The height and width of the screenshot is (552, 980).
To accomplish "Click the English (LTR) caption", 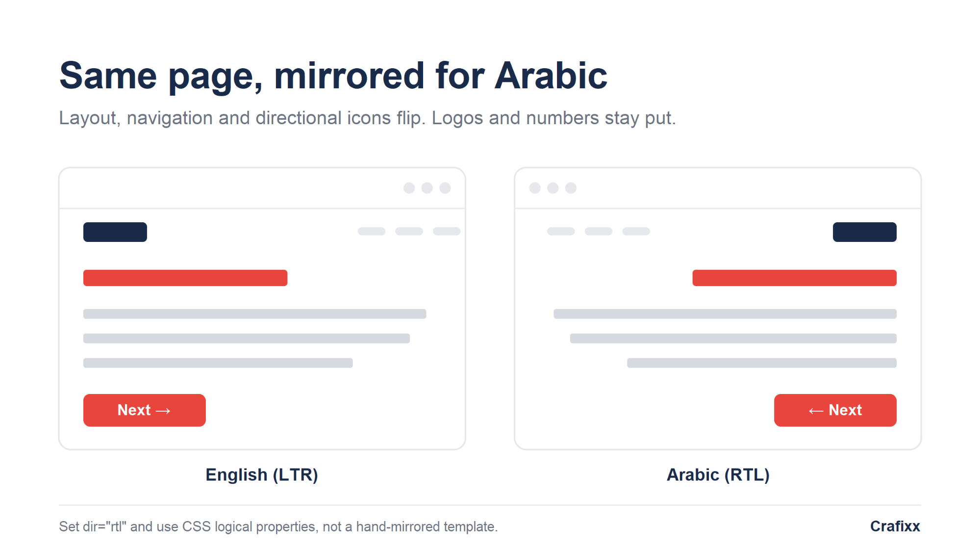I will pyautogui.click(x=262, y=475).
